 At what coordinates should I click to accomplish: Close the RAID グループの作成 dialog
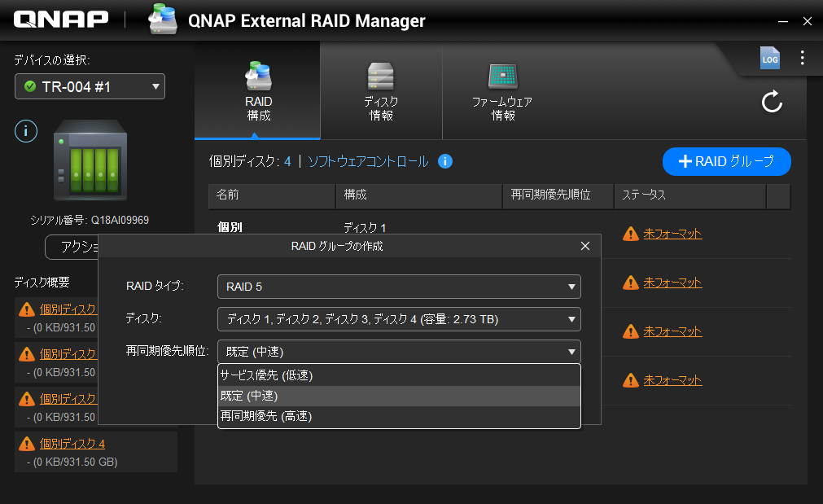[584, 246]
